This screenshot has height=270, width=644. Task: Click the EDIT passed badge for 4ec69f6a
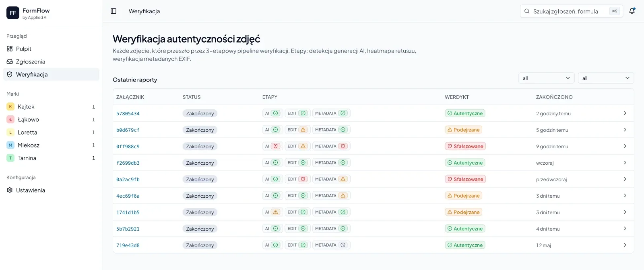(297, 196)
